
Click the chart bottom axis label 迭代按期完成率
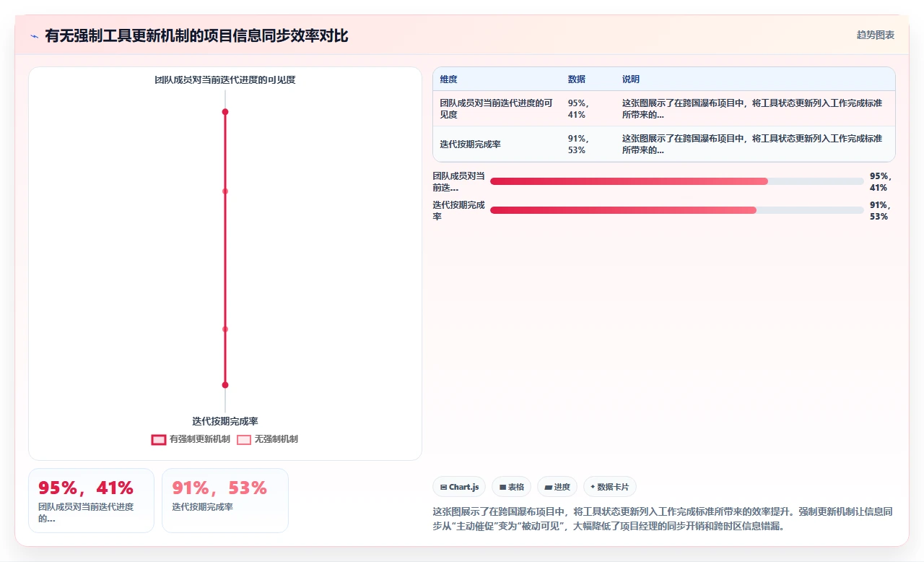click(x=225, y=421)
